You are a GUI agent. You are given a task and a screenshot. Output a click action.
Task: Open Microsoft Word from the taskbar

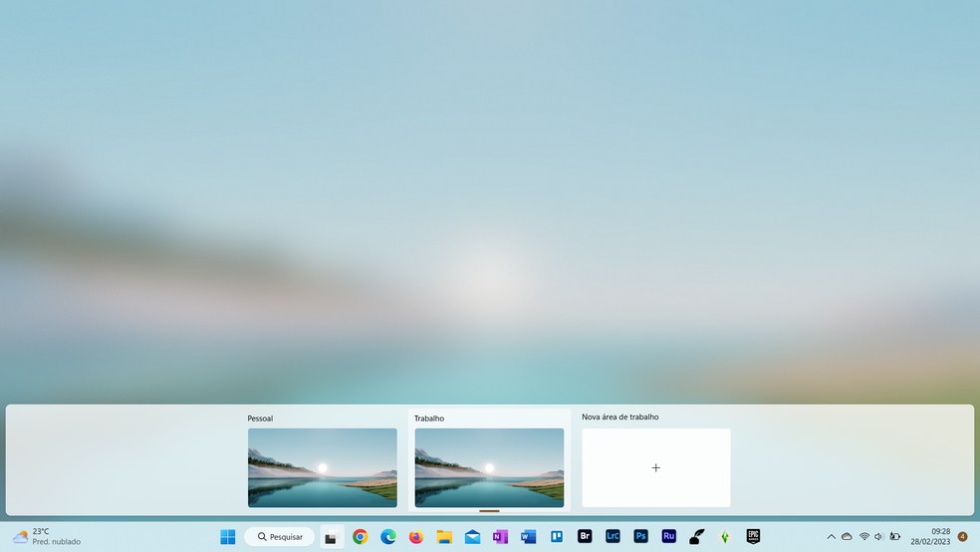[528, 536]
